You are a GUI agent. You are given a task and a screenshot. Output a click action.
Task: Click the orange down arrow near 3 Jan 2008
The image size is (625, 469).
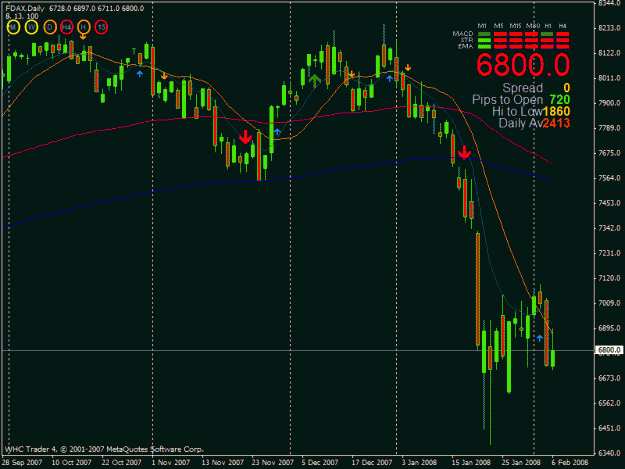click(x=408, y=68)
